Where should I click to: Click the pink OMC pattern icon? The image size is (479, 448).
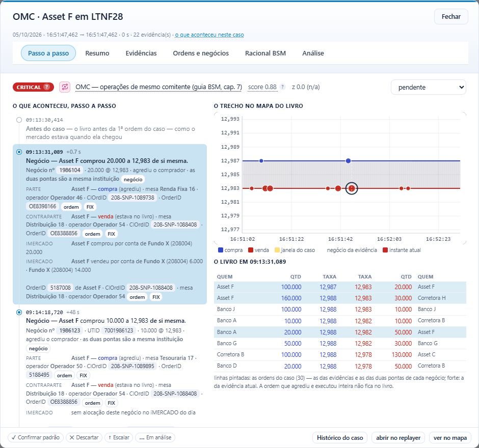coord(65,87)
